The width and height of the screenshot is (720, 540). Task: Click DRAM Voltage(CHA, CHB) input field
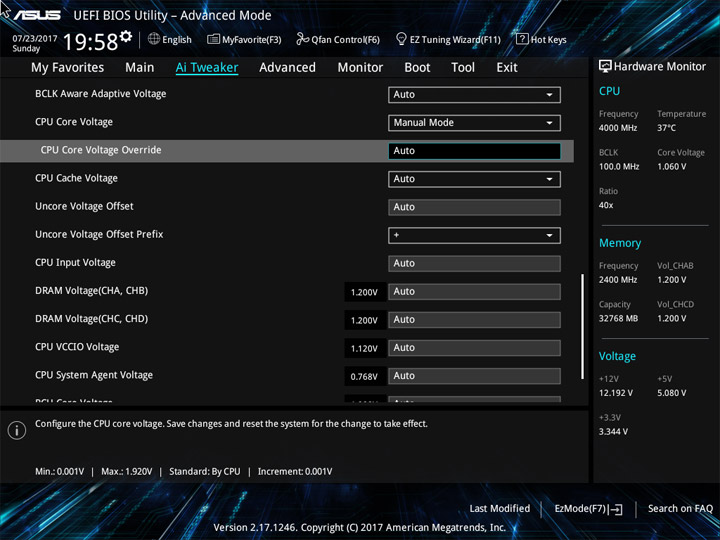click(474, 292)
